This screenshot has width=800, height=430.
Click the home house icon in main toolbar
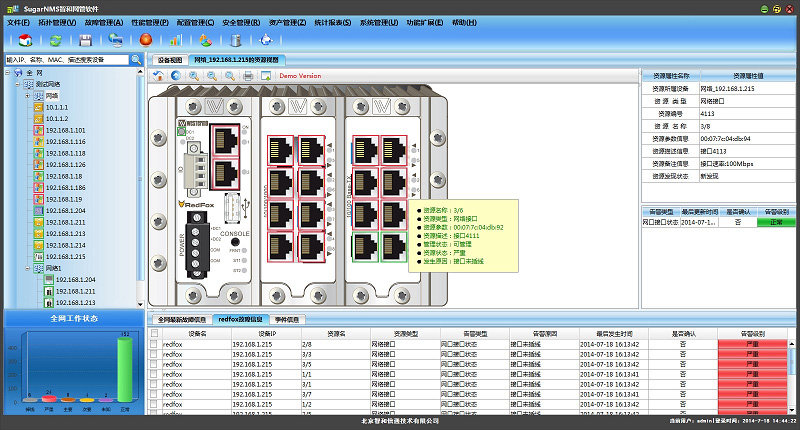click(25, 40)
